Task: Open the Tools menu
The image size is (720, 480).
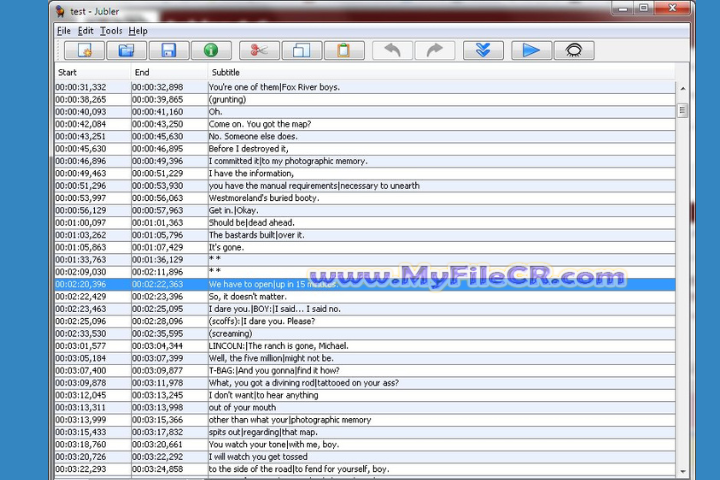Action: pos(111,31)
